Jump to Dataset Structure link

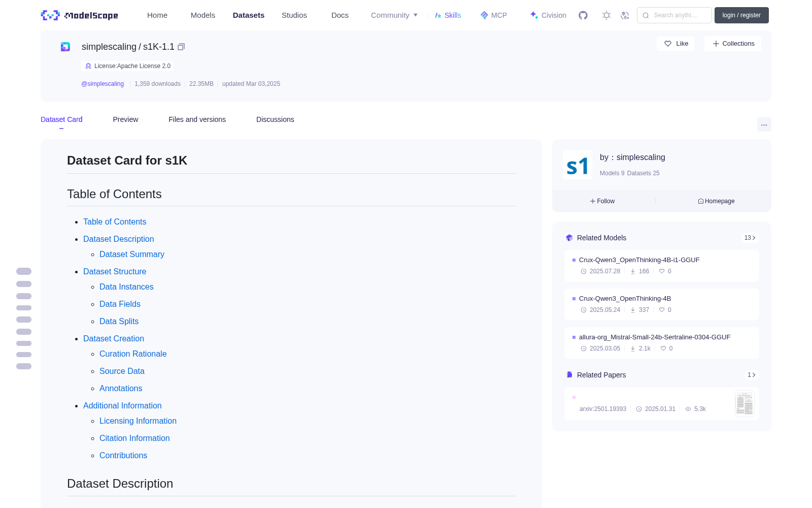115,271
